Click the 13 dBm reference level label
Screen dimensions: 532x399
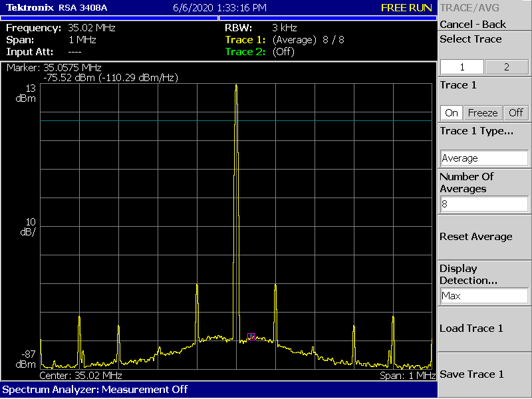27,94
